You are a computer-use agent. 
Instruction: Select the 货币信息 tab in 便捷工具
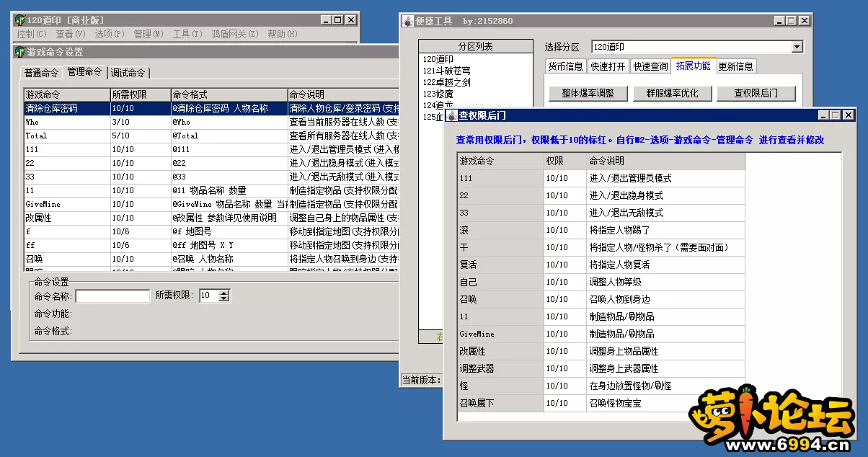(566, 66)
